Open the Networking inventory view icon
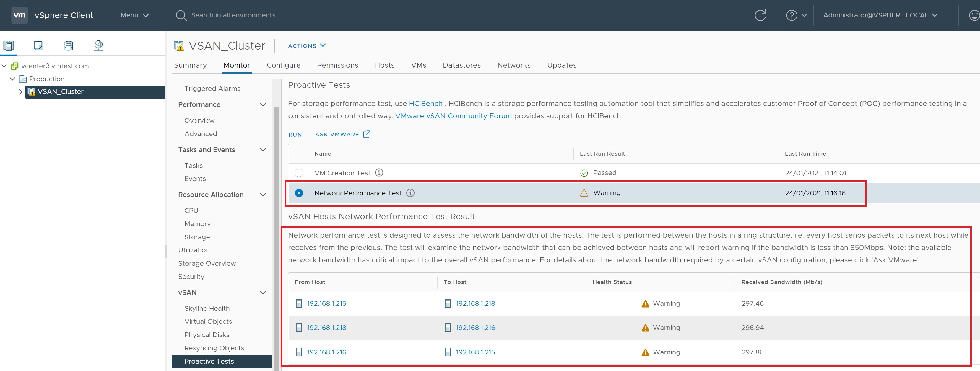 98,46
